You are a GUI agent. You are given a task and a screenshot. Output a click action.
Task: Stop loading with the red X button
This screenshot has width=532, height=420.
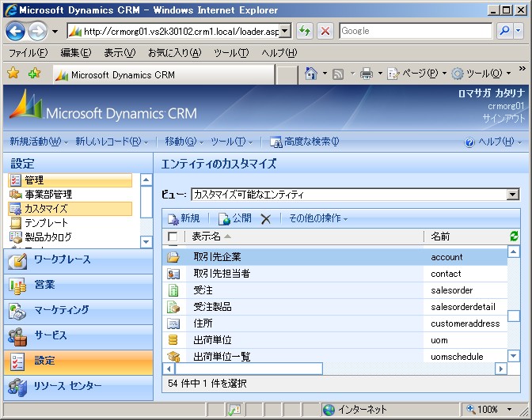click(x=325, y=31)
